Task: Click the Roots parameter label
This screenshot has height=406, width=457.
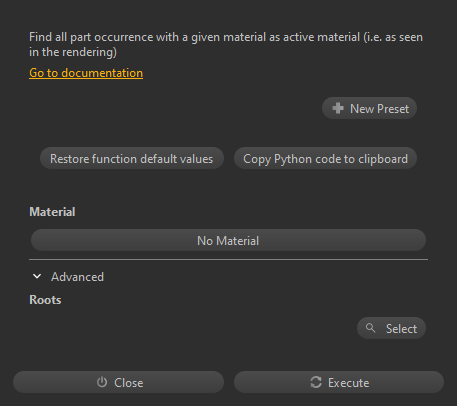Action: pyautogui.click(x=45, y=300)
